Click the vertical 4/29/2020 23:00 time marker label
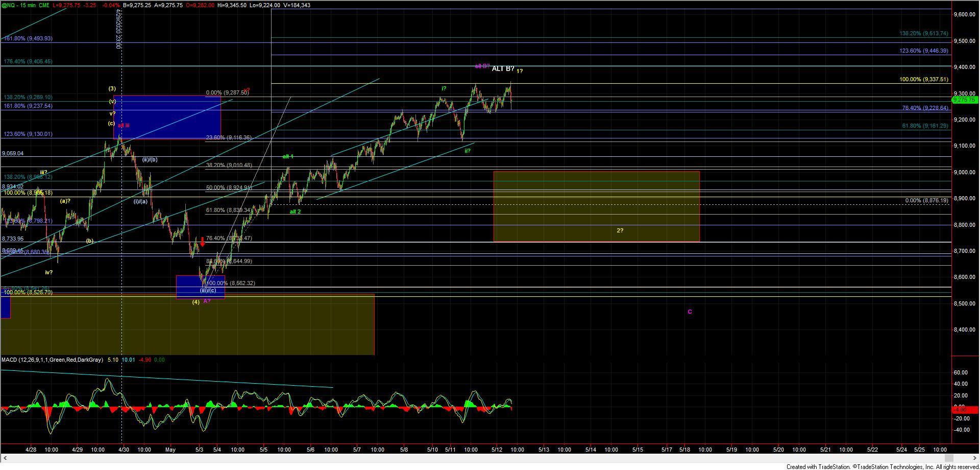 [x=118, y=29]
